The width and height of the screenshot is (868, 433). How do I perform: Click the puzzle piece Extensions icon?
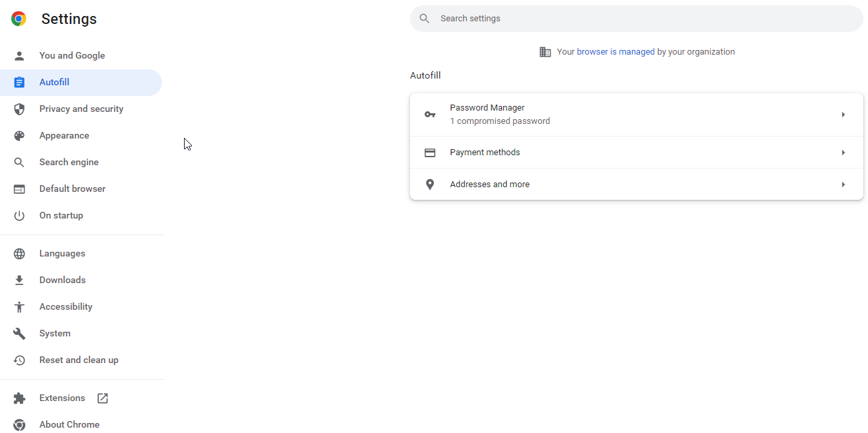click(19, 398)
